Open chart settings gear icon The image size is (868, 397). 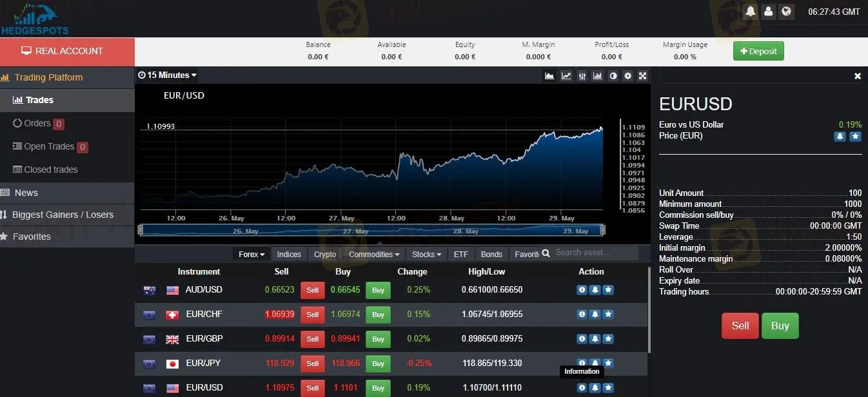tap(628, 75)
